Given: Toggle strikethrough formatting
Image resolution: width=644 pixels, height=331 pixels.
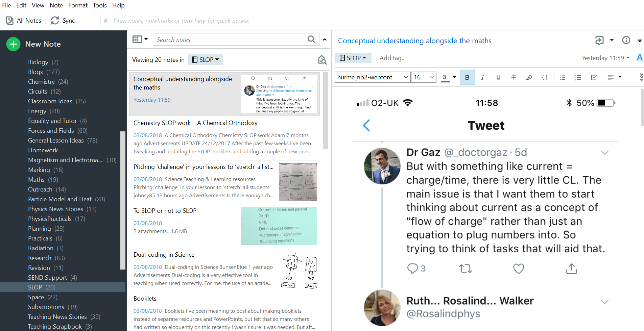Looking at the screenshot, I should point(514,77).
